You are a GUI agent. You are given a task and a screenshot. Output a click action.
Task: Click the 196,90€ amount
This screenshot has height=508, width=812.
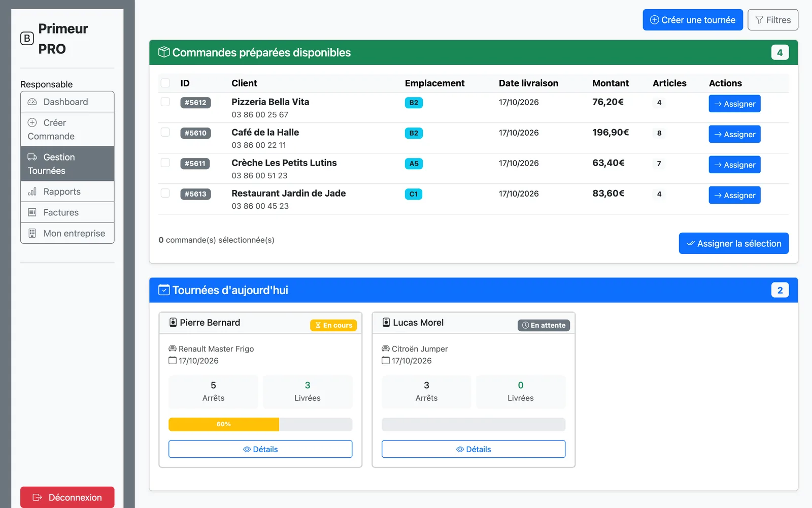click(611, 132)
